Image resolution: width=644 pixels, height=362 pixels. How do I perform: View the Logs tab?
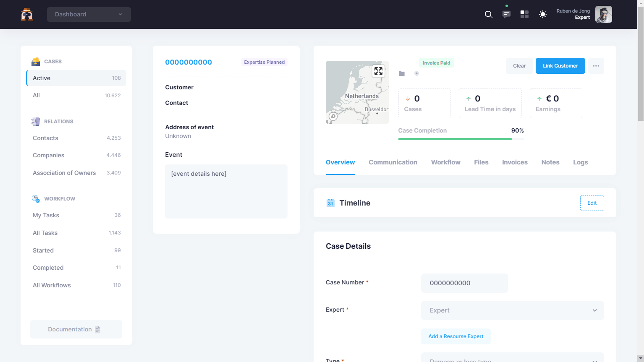[580, 162]
